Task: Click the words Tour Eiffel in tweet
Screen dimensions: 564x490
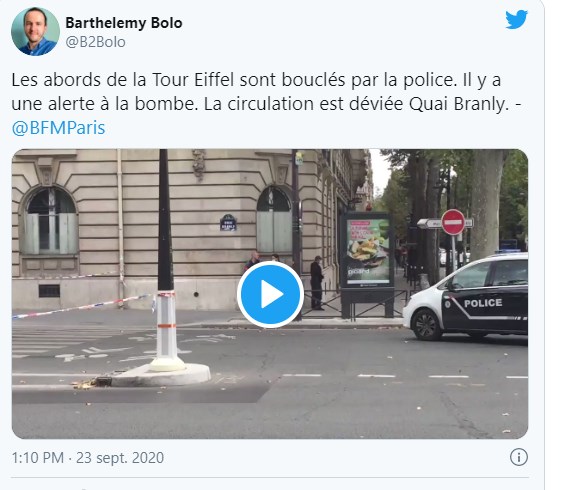Action: point(193,80)
